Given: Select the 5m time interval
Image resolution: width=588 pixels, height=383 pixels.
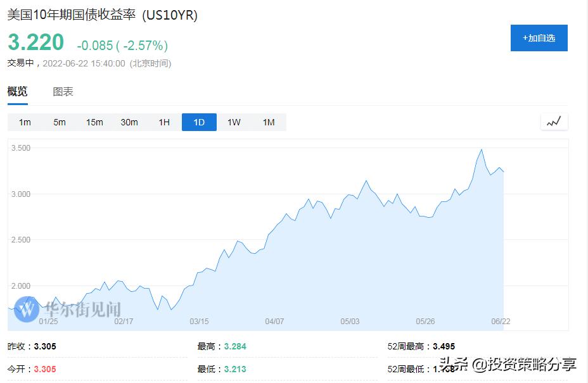Looking at the screenshot, I should click(59, 122).
